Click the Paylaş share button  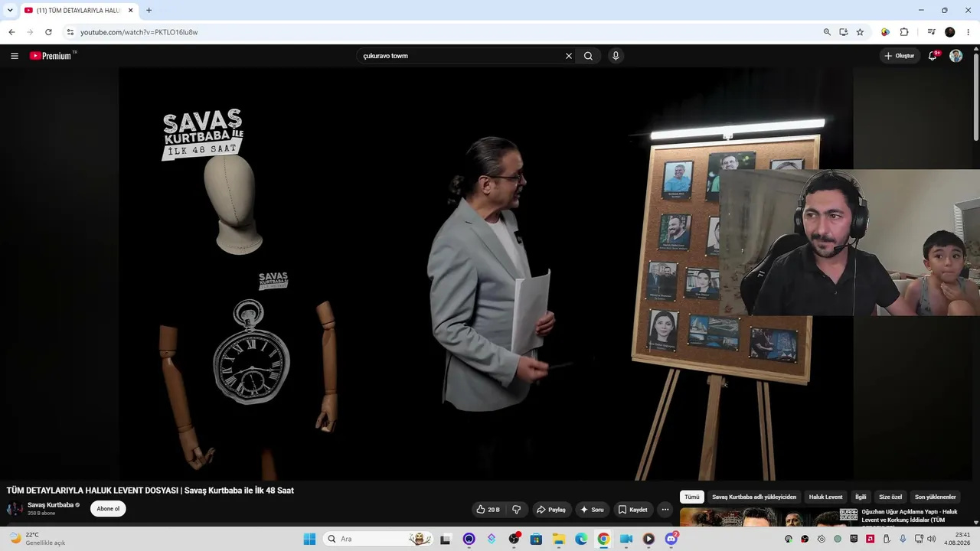click(x=551, y=510)
